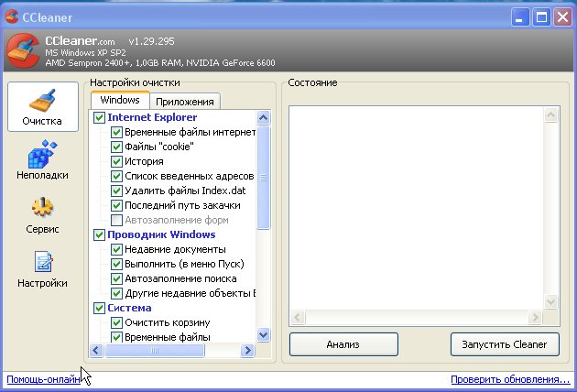Open the Неполадки registry issues icon
This screenshot has height=392, width=577.
coord(43,159)
